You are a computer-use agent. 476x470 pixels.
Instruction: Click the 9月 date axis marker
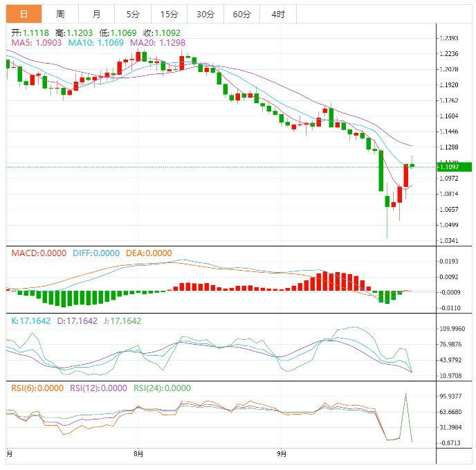[x=282, y=454]
